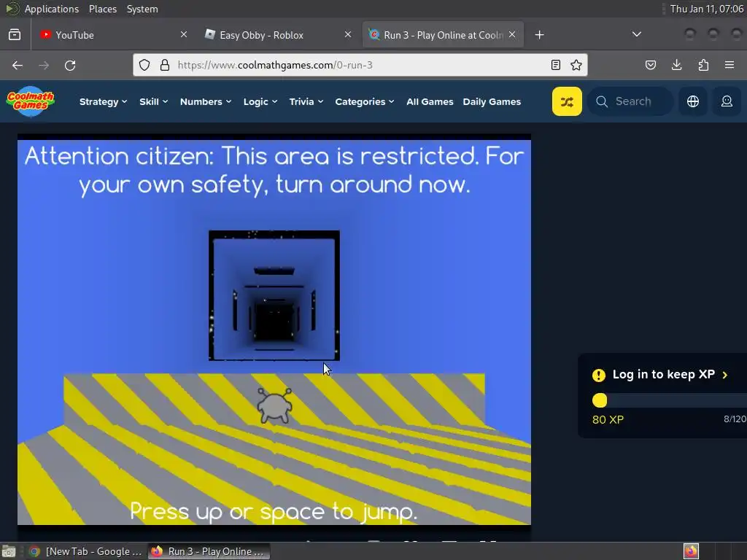Click the arrow next to Log in to keep XP
Screen dimensions: 747x560
click(x=724, y=376)
